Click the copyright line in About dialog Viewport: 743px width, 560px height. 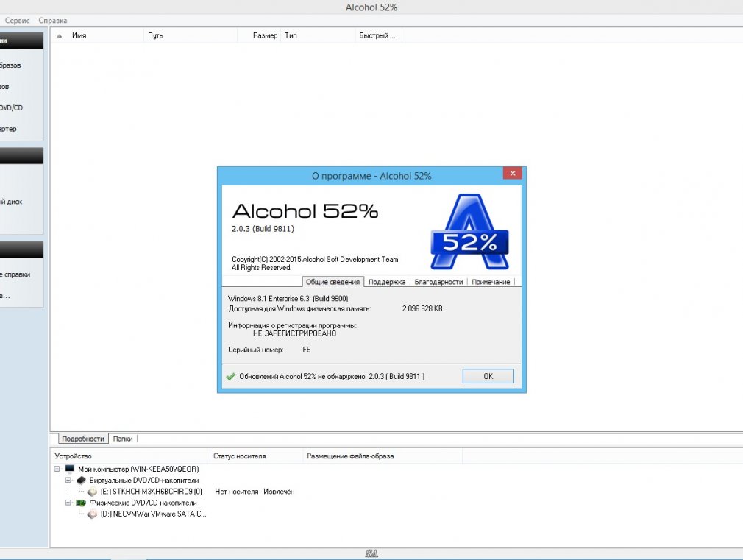pos(315,259)
